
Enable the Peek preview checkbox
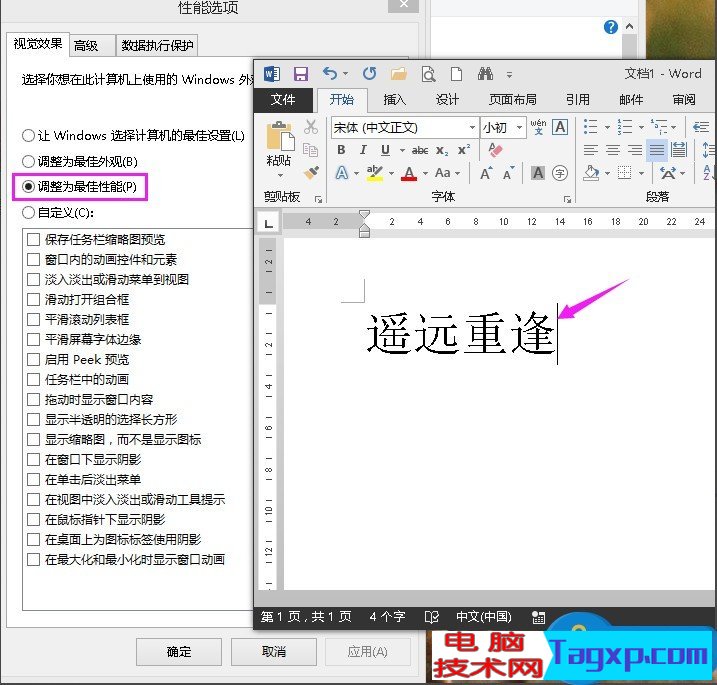[33, 359]
